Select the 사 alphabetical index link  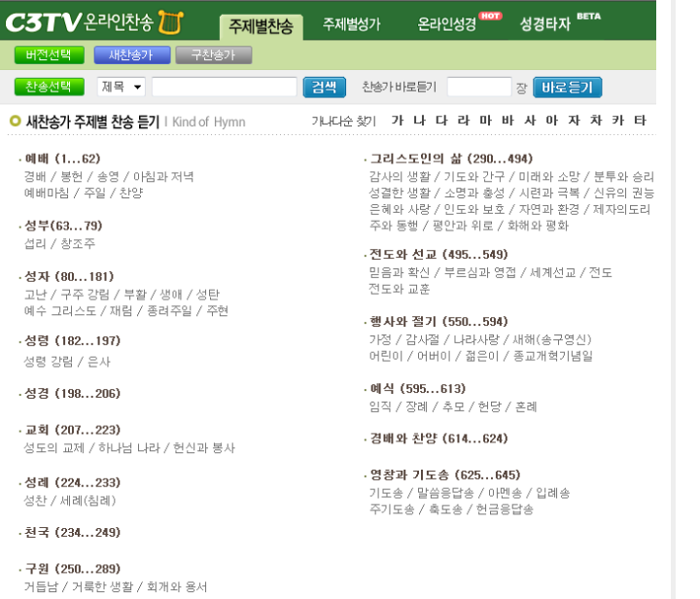point(530,121)
